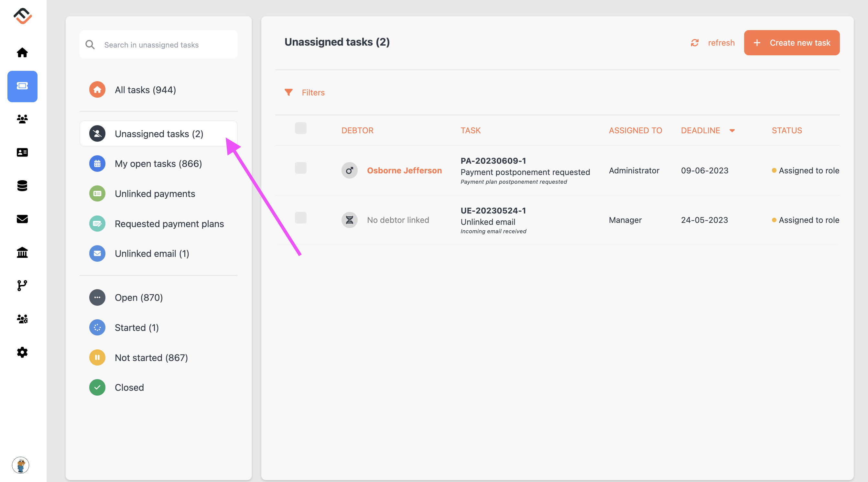Image resolution: width=868 pixels, height=482 pixels.
Task: Click Unlinked email filter in sidebar
Action: click(x=152, y=253)
